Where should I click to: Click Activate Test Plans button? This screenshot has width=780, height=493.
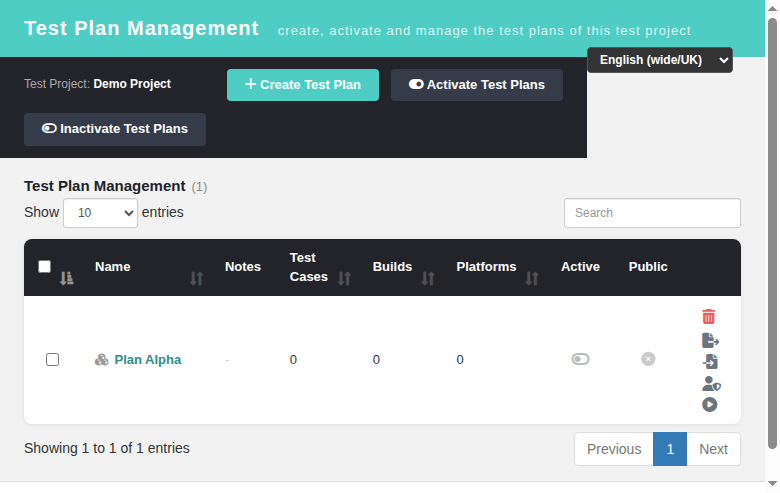[477, 85]
